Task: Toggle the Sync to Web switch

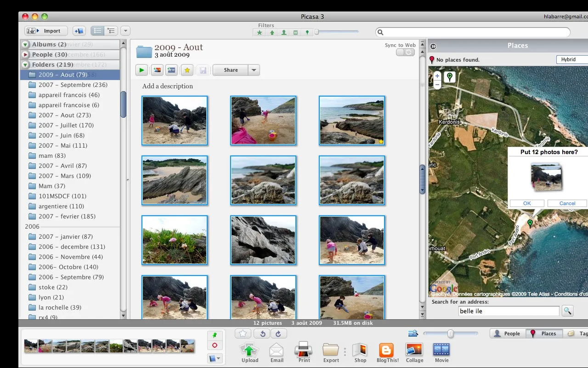Action: [x=405, y=52]
